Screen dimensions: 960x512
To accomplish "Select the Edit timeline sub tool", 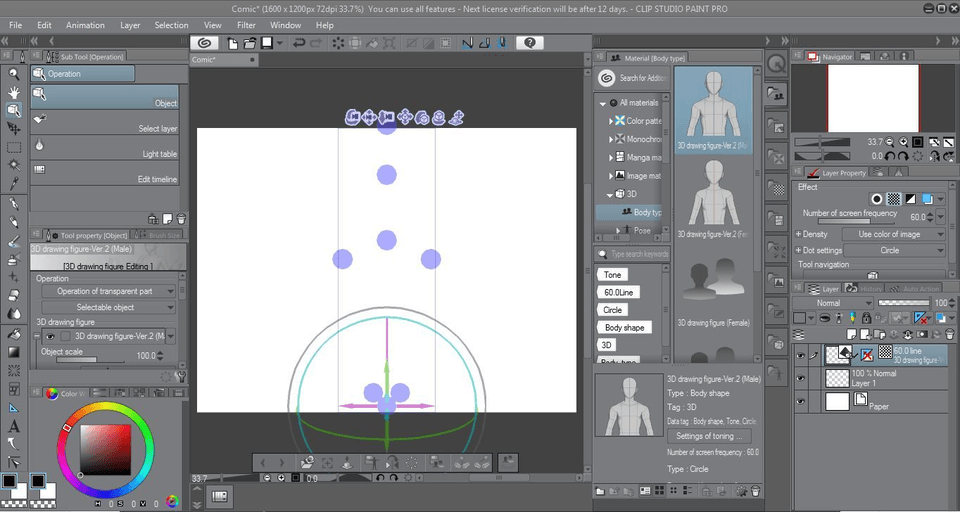I will pyautogui.click(x=105, y=174).
